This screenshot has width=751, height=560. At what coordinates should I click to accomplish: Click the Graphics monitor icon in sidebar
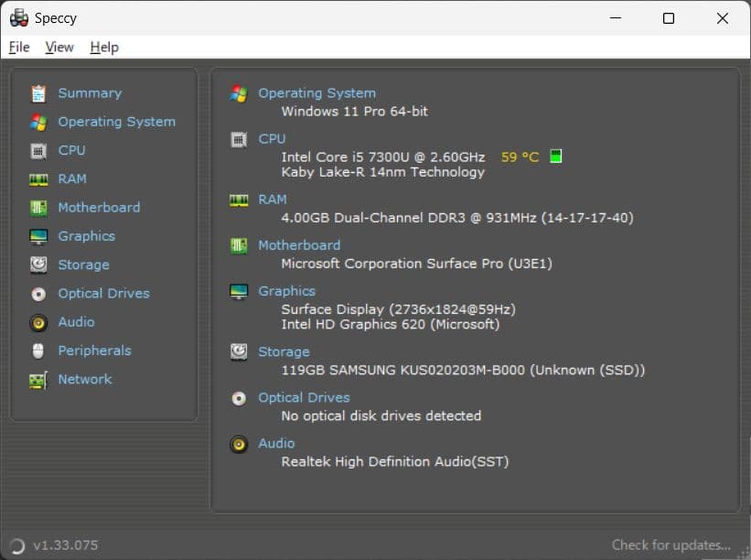coord(38,237)
